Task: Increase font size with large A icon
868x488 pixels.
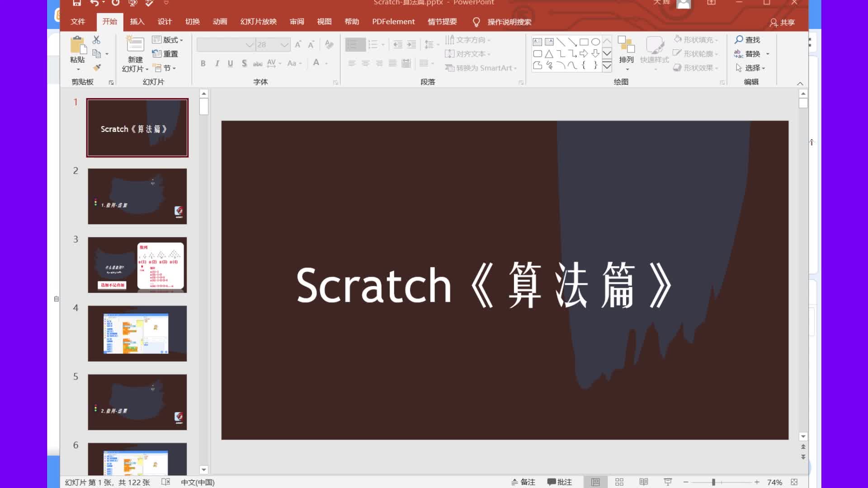Action: click(298, 44)
